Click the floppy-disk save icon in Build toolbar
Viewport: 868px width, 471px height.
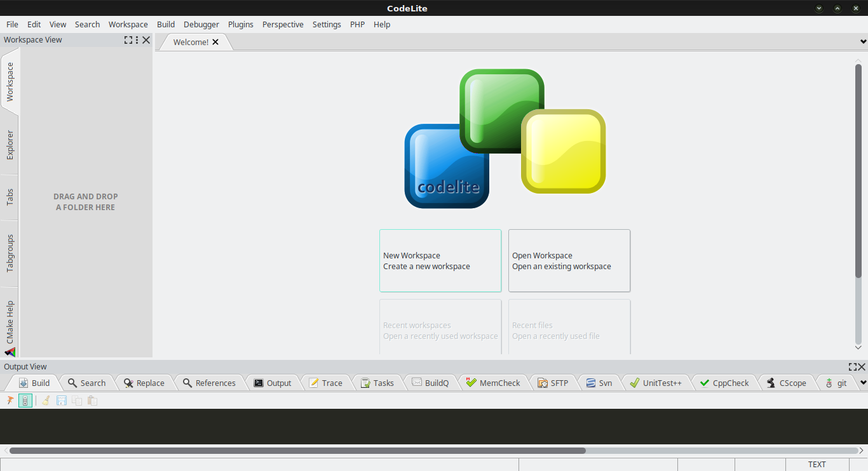(62, 401)
